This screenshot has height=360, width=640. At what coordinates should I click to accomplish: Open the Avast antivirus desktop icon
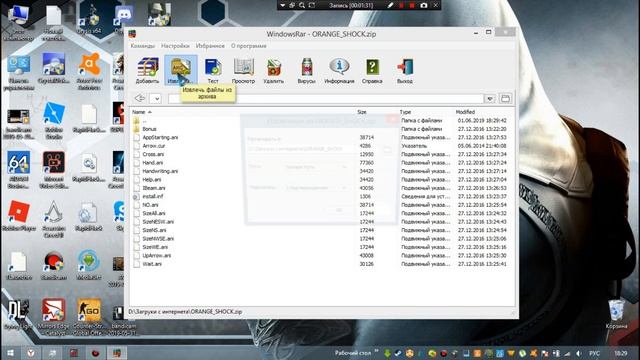[89, 71]
